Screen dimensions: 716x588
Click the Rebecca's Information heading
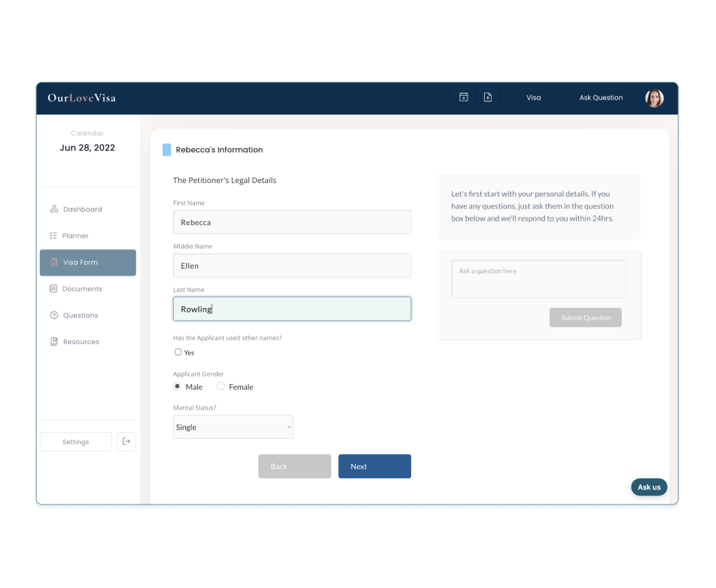pos(219,150)
